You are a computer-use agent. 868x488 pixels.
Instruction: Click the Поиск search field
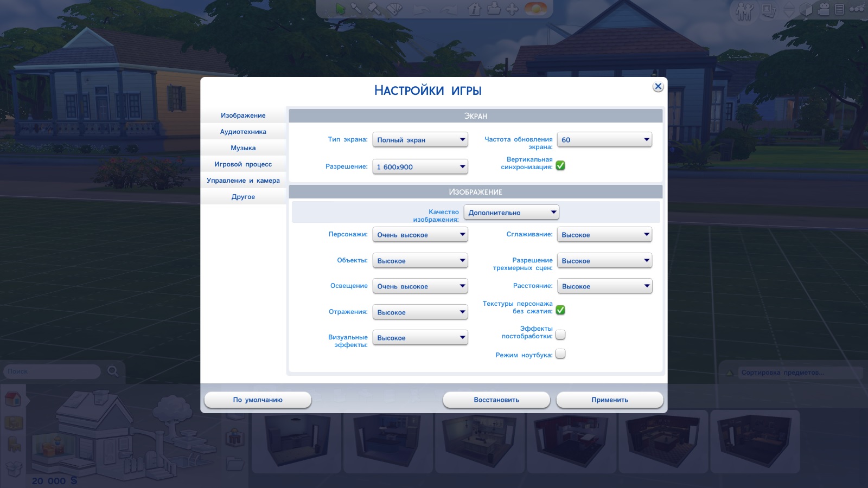52,371
